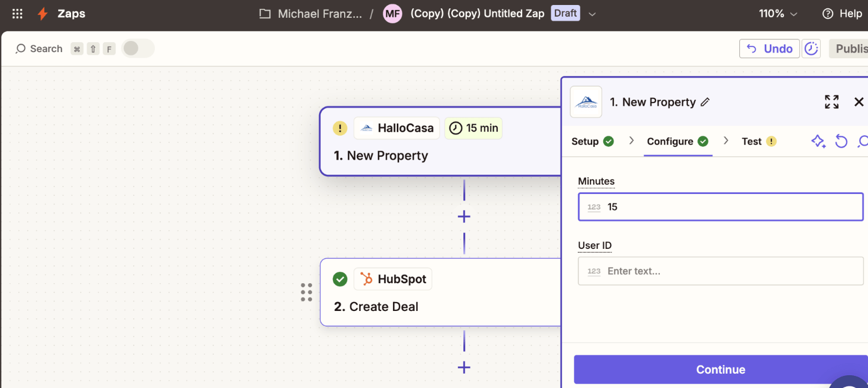Click the HalloCasa app badge on step 1
The width and height of the screenshot is (868, 388).
pyautogui.click(x=397, y=128)
